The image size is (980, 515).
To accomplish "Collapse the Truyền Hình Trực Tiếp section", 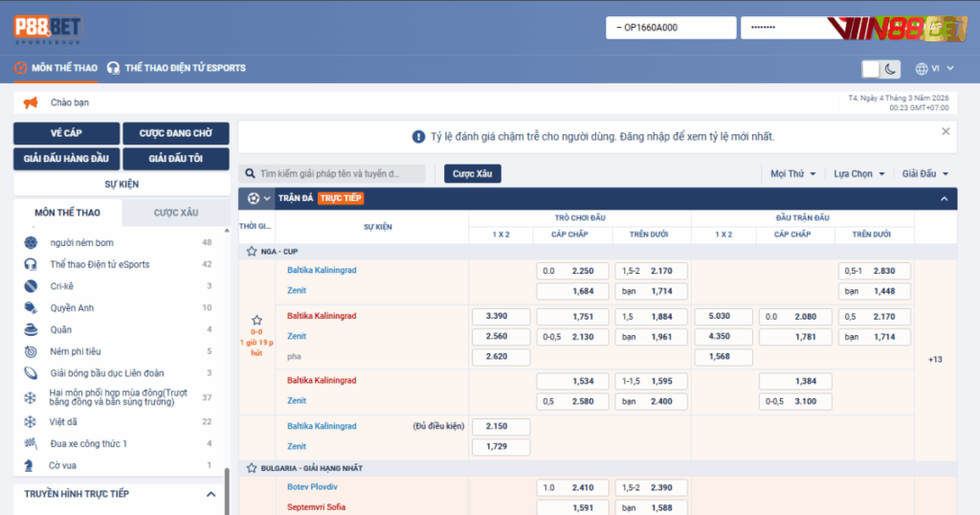I will (x=211, y=494).
